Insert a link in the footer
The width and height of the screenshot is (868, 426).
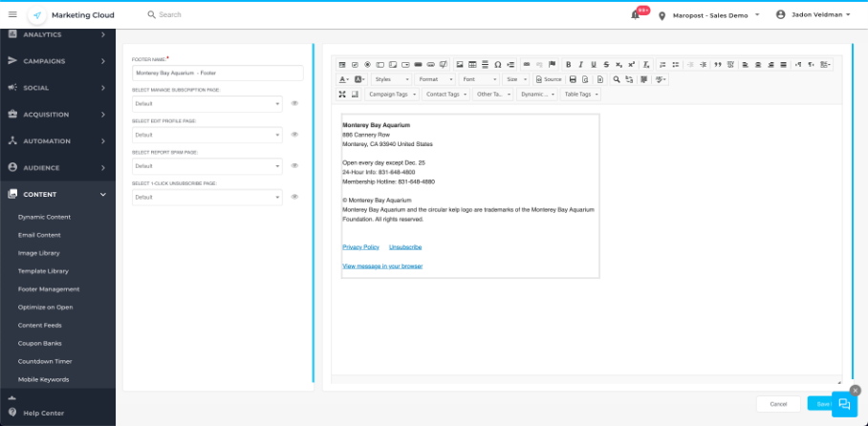527,64
